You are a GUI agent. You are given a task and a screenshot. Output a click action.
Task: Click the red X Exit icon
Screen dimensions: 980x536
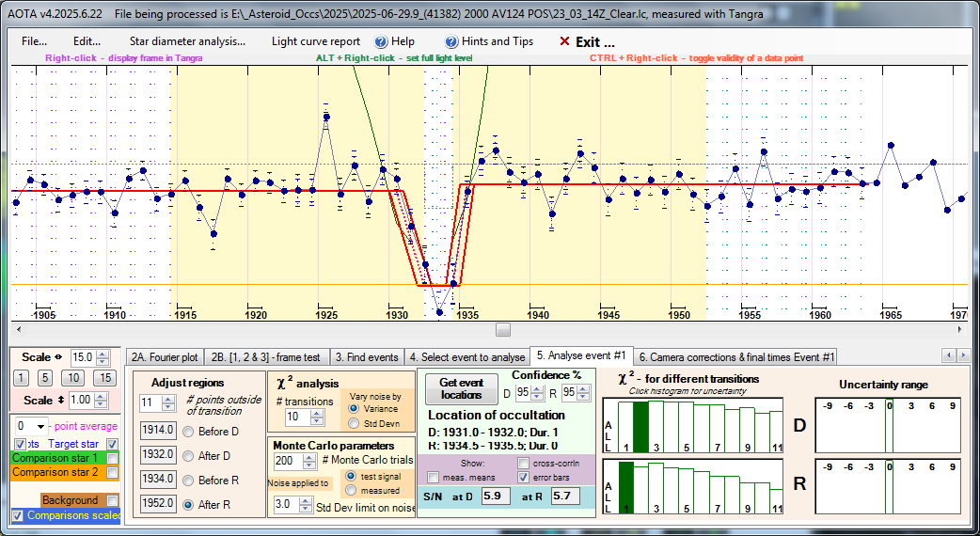pyautogui.click(x=564, y=41)
